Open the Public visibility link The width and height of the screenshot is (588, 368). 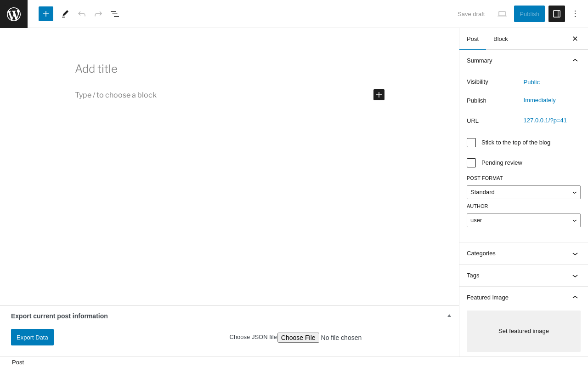coord(531,82)
